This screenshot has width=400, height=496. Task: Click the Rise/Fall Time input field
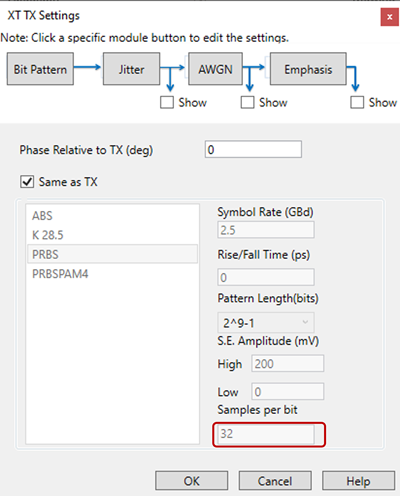click(266, 277)
